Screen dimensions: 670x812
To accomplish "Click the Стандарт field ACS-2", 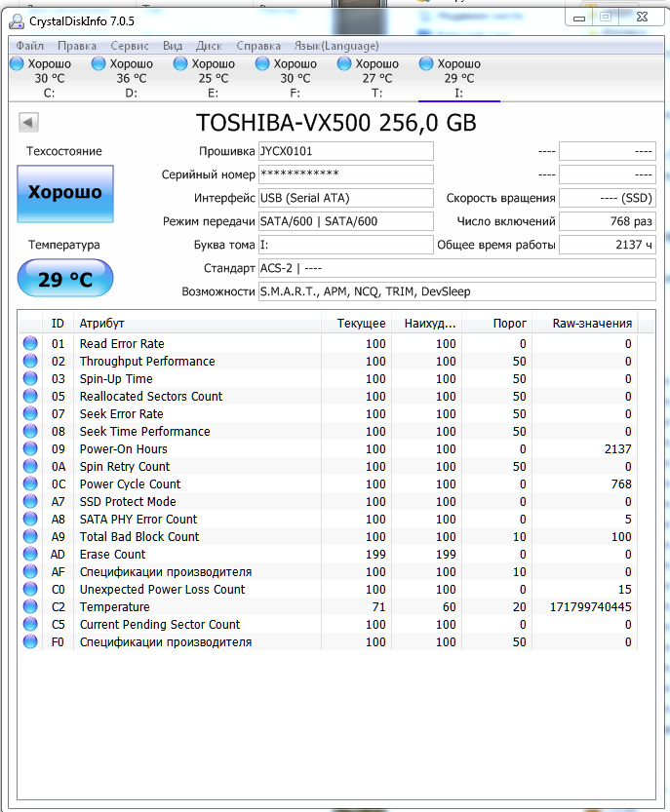I will [457, 268].
